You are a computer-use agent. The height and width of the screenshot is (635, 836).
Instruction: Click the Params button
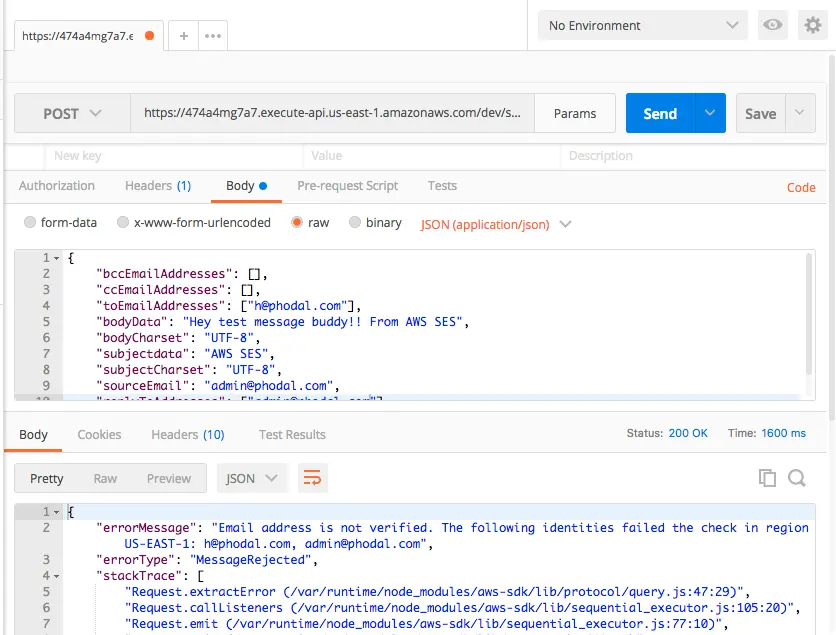point(575,113)
